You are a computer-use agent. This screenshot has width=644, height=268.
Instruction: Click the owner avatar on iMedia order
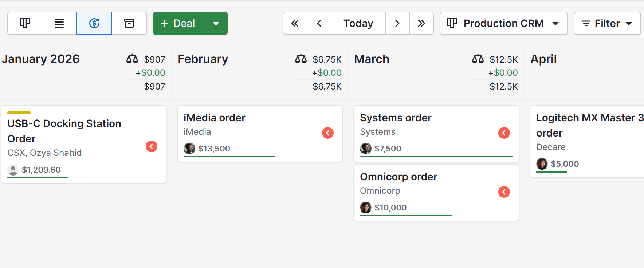click(189, 149)
